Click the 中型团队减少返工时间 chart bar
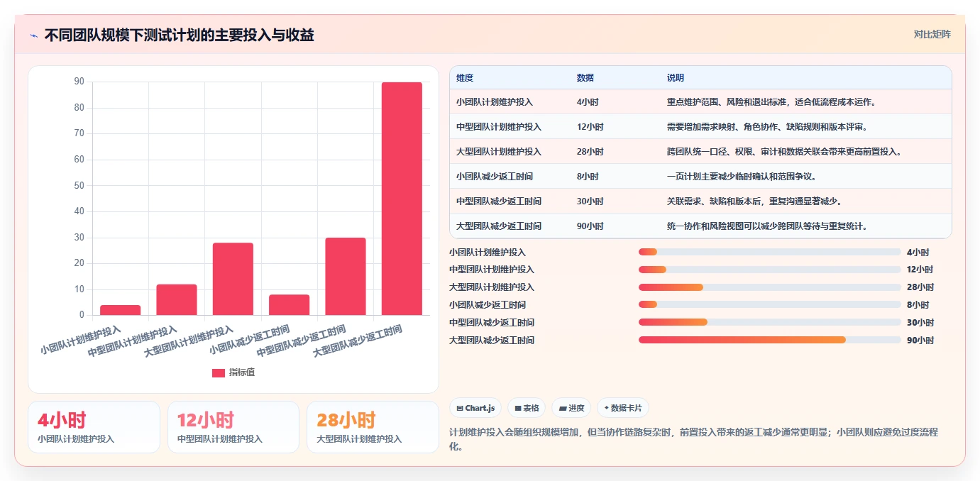980x481 pixels. point(346,276)
